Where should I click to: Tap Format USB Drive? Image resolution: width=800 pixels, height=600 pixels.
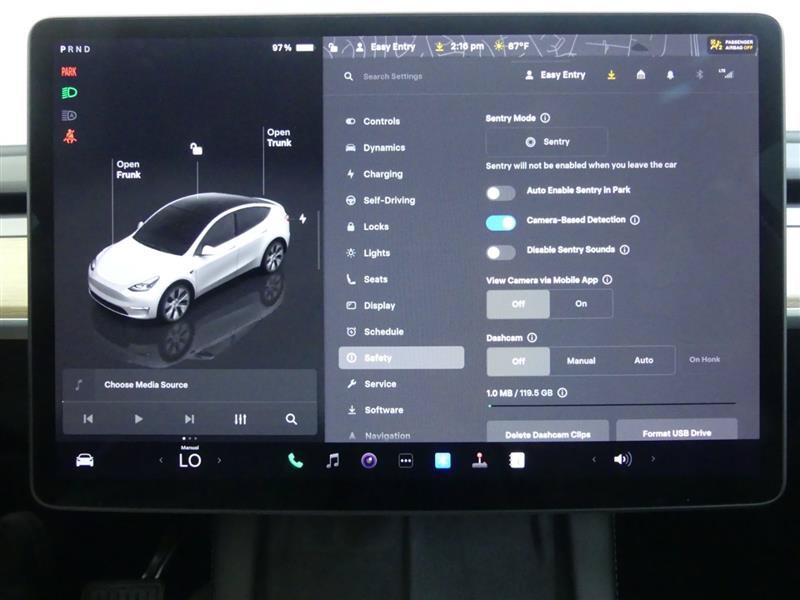pyautogui.click(x=677, y=431)
